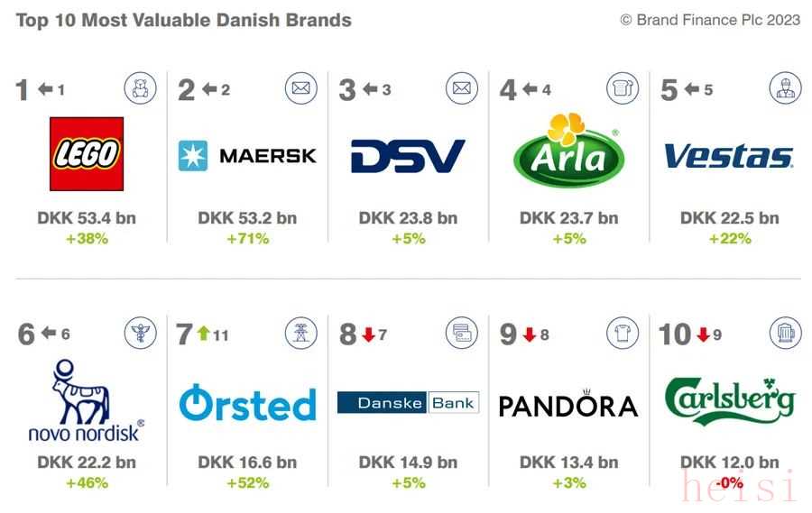Click the Maersk star logo
This screenshot has height=513, width=812.
(x=192, y=155)
